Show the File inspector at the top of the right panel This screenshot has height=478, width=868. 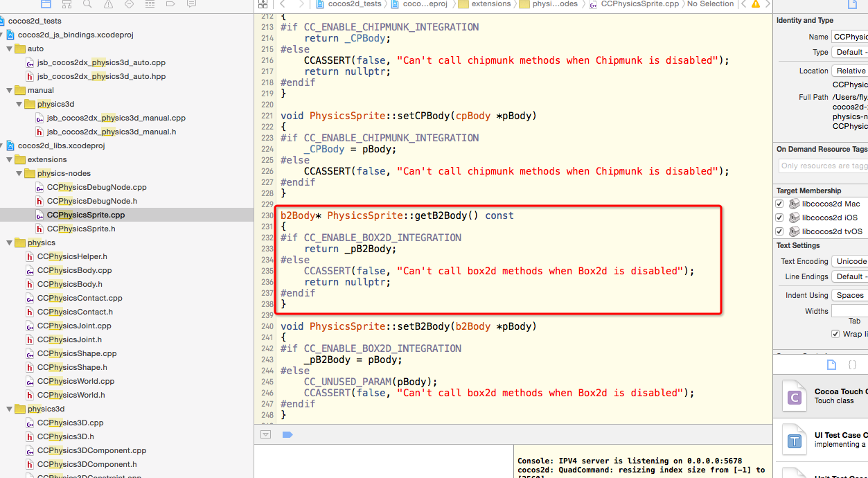[x=853, y=4]
